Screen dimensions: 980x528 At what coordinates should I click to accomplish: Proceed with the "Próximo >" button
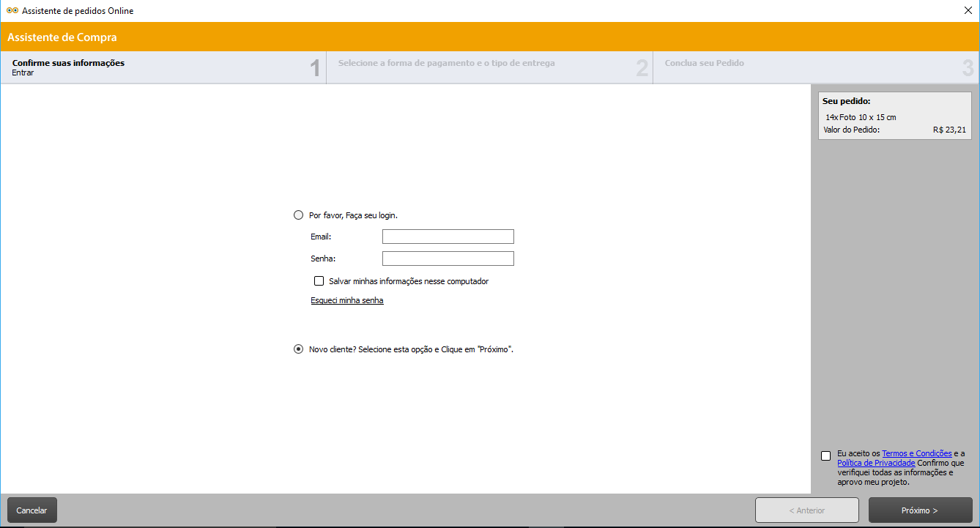[920, 510]
